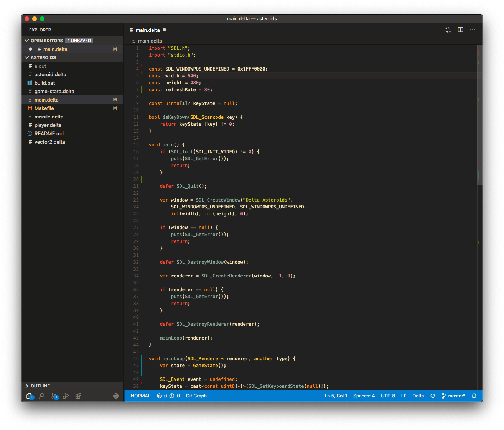504x430 pixels.
Task: Change indentation via Spaces: 4
Action: click(364, 396)
